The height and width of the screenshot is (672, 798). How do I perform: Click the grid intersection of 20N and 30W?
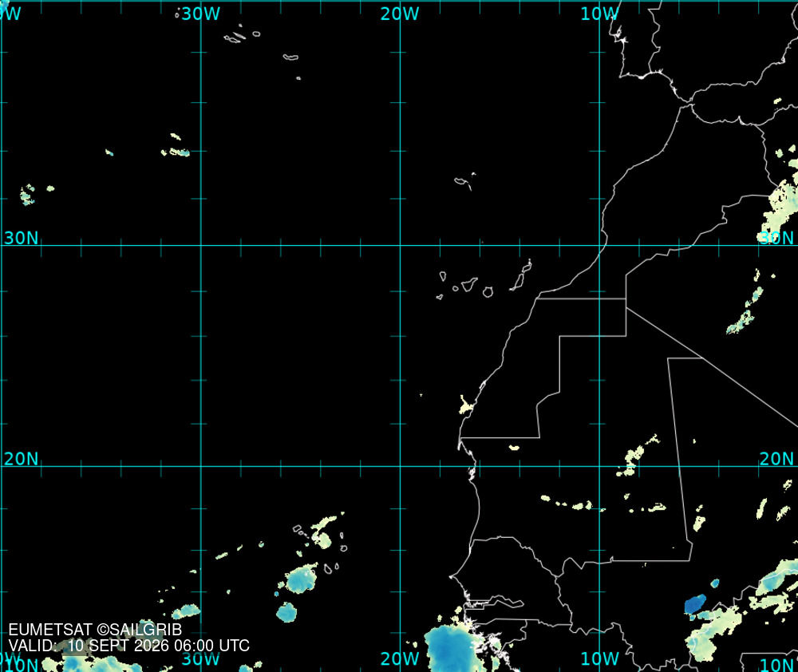coord(201,466)
